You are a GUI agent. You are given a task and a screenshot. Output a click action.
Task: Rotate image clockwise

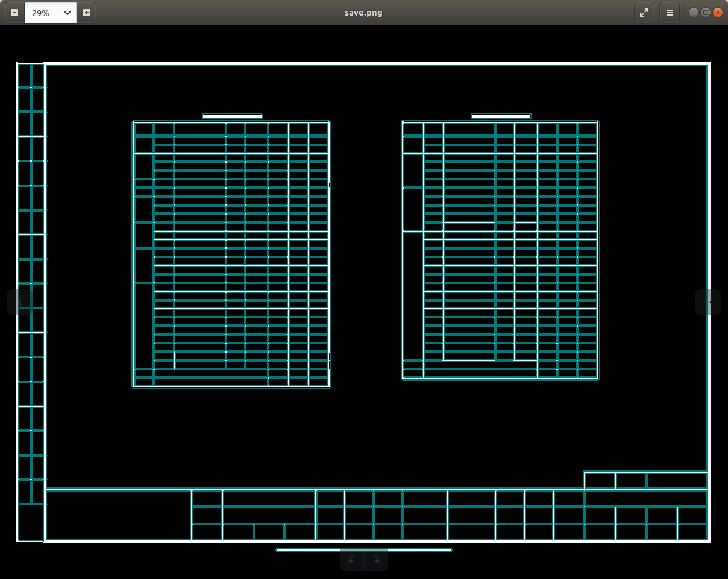(x=376, y=560)
